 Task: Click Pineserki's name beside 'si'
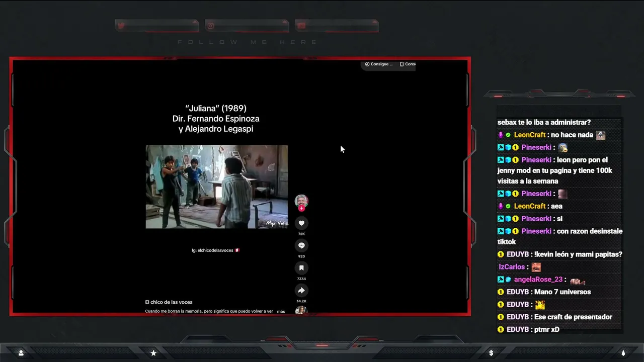[536, 219]
